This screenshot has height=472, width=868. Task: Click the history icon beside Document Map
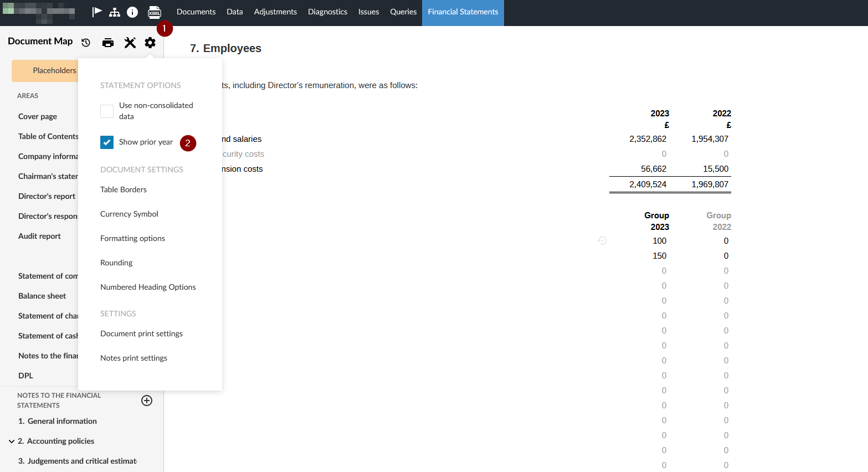click(x=86, y=43)
